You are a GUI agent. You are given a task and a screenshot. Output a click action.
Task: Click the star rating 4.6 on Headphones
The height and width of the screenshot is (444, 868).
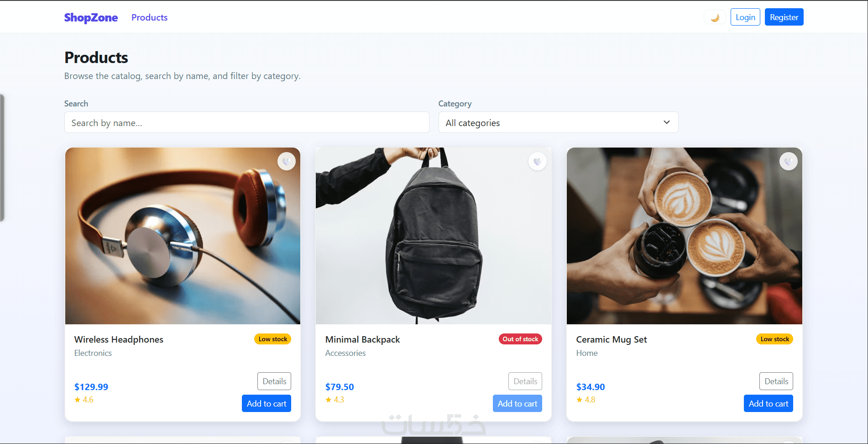[x=84, y=400]
